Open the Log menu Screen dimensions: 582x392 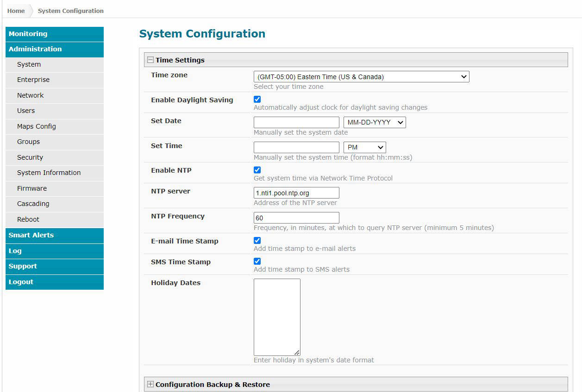(x=55, y=251)
